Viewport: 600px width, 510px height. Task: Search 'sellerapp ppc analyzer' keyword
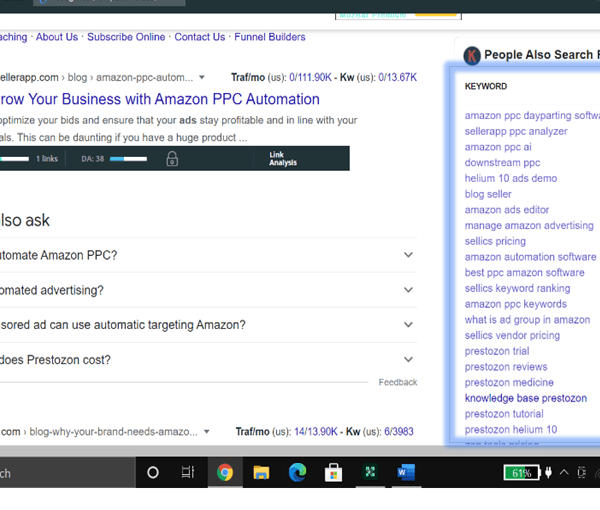pyautogui.click(x=516, y=131)
